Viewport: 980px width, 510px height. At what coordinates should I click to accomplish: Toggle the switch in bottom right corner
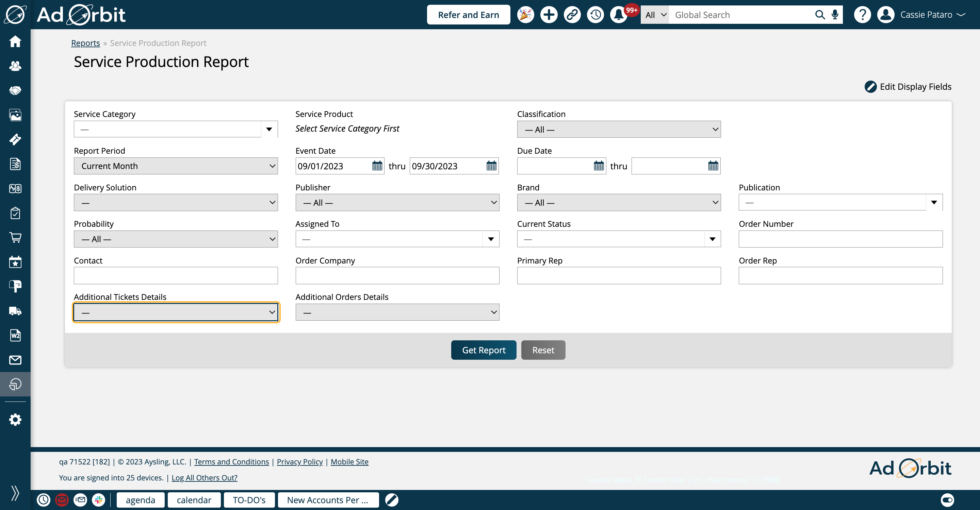point(947,500)
